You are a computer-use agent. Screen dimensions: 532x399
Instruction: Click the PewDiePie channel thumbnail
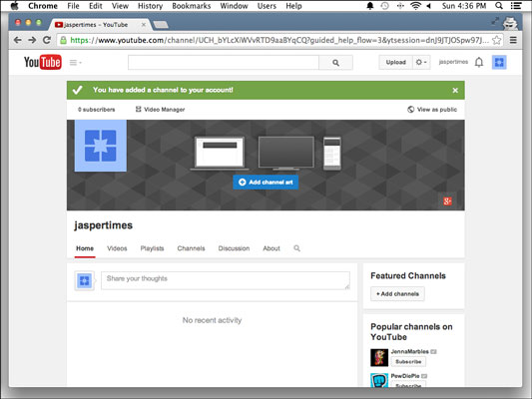(x=379, y=380)
